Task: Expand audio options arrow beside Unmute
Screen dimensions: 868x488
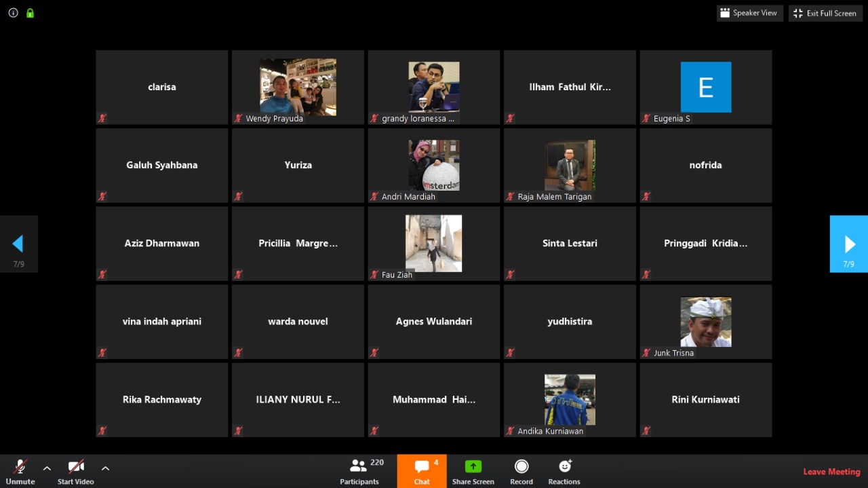Action: [47, 468]
